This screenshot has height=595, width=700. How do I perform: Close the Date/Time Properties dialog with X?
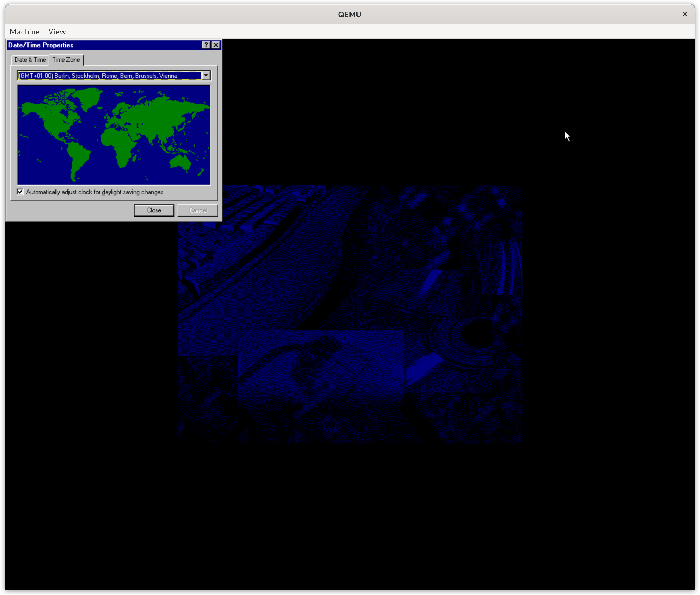(x=216, y=45)
